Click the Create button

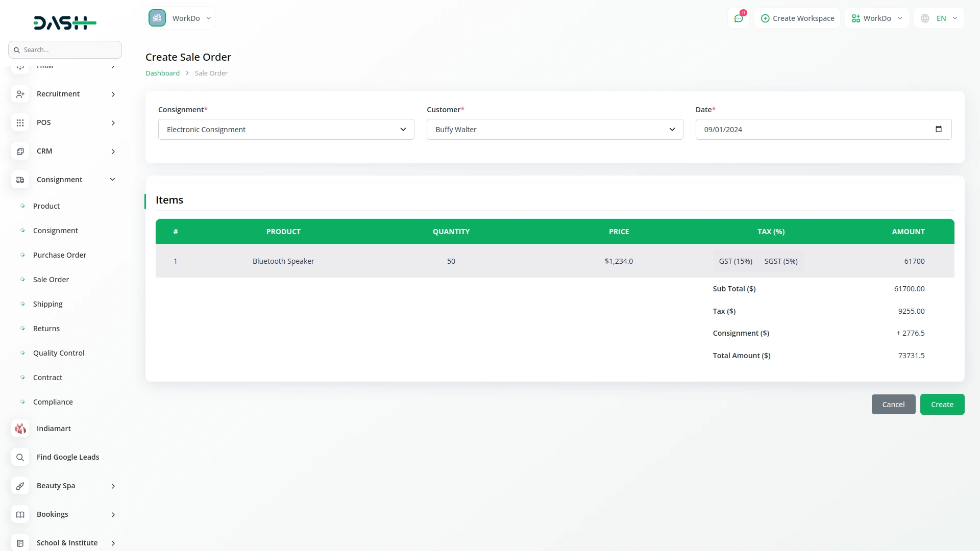coord(942,404)
